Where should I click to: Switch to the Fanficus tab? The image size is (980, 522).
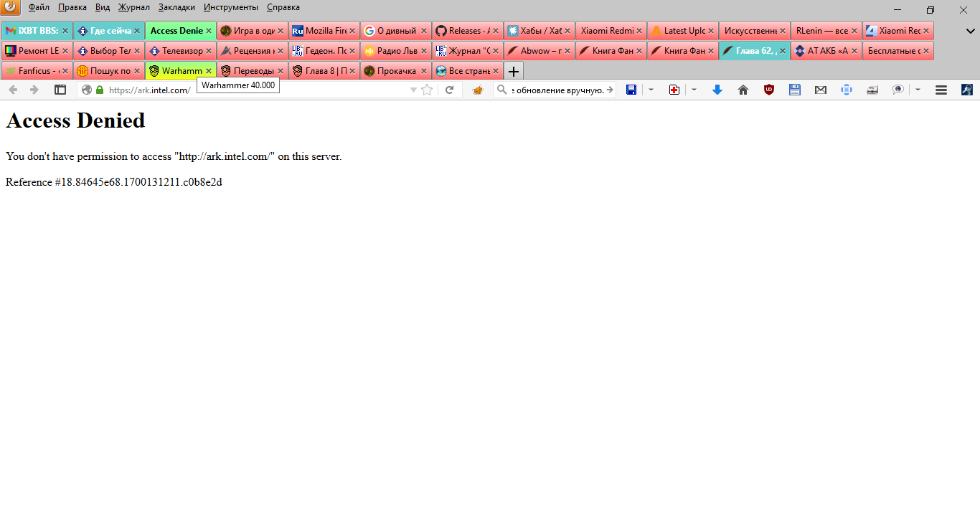(x=37, y=71)
